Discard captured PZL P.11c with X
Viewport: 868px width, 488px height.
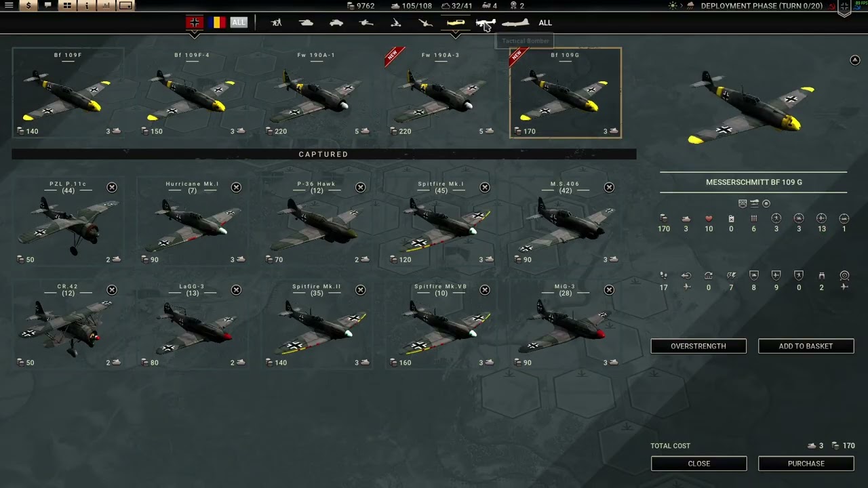tap(112, 187)
